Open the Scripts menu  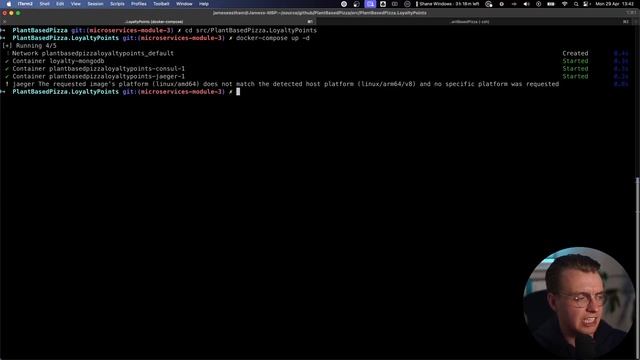[117, 4]
